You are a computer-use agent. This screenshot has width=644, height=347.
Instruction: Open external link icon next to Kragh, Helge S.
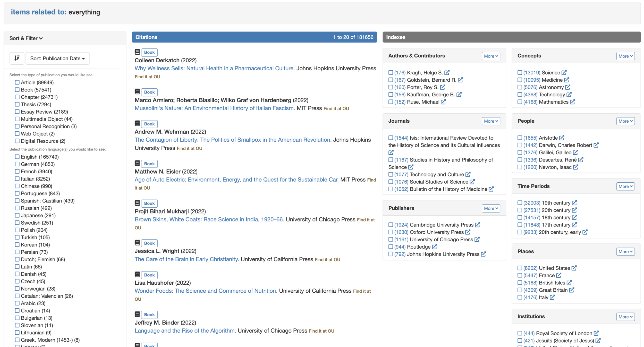tap(447, 73)
